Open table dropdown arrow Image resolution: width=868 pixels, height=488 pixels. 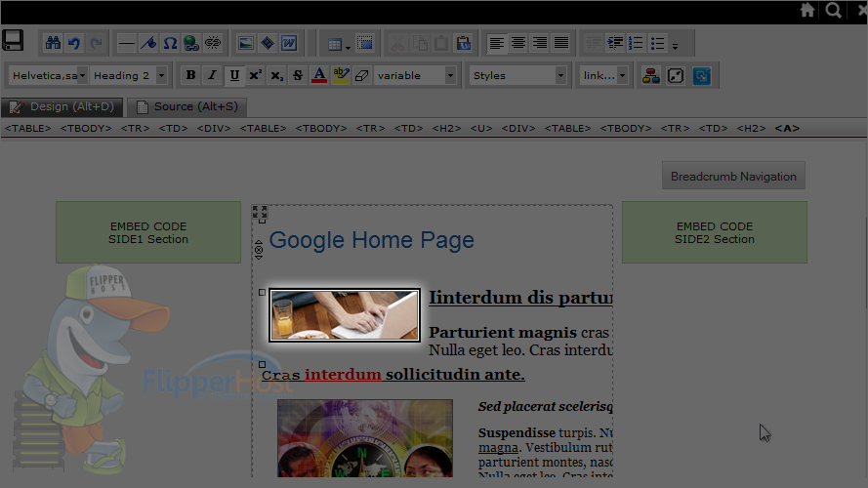pos(348,48)
